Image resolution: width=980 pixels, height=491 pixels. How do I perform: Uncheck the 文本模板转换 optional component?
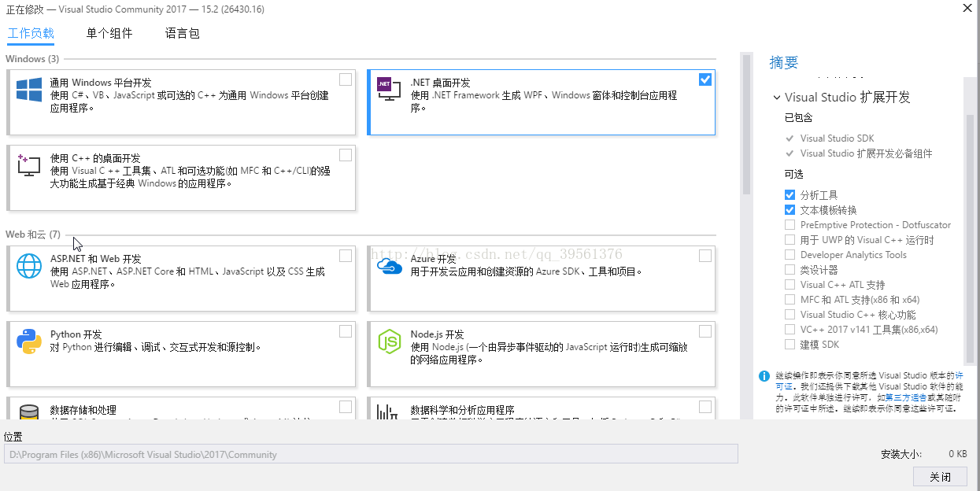click(x=790, y=210)
